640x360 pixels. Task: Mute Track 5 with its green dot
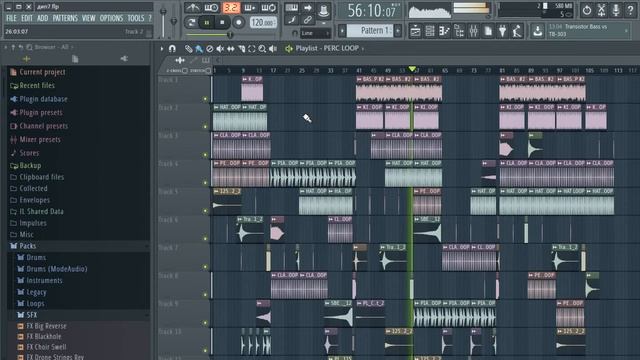pyautogui.click(x=205, y=211)
